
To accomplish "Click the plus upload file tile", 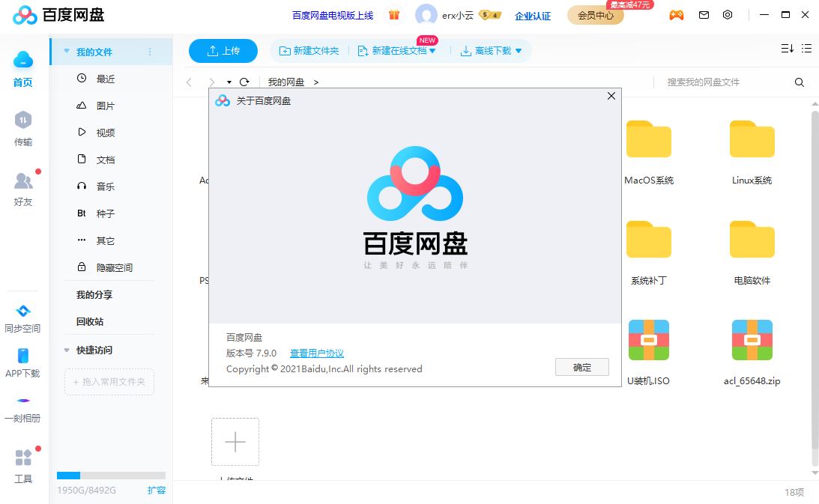I will coord(235,442).
